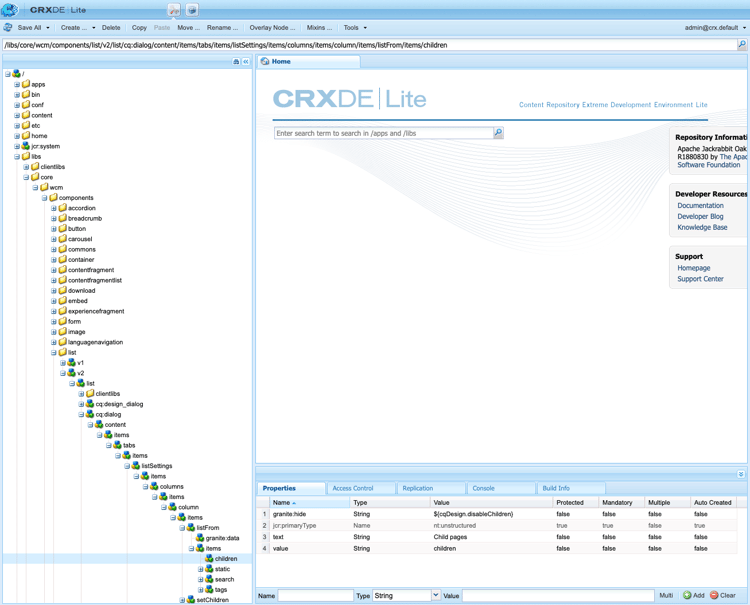The width and height of the screenshot is (750, 605).
Task: Click the Copy toolbar button
Action: [139, 28]
